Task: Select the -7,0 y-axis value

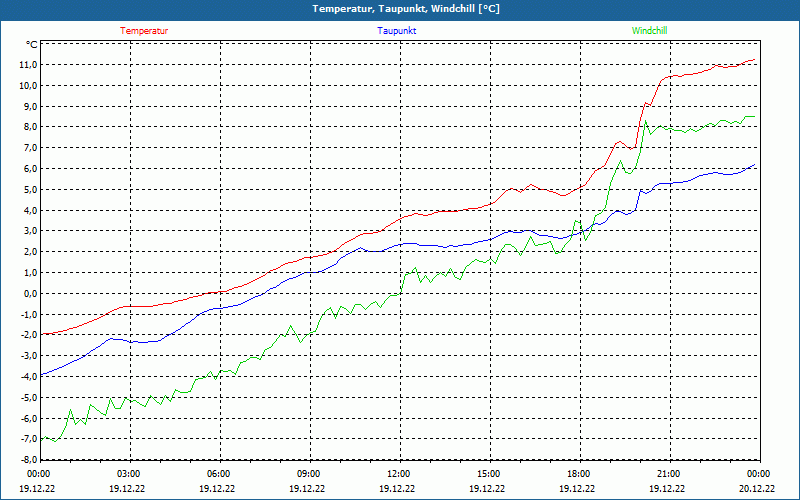Action: click(28, 439)
